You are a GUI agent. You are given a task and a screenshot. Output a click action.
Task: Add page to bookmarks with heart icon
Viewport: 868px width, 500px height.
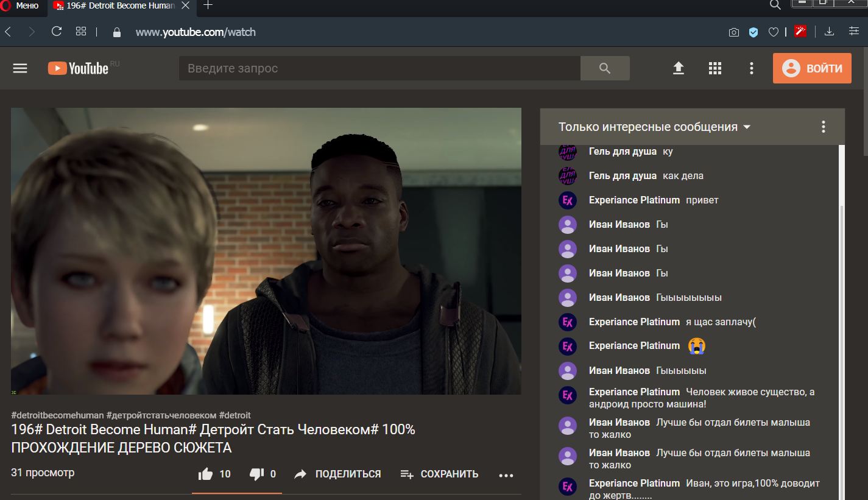click(773, 32)
